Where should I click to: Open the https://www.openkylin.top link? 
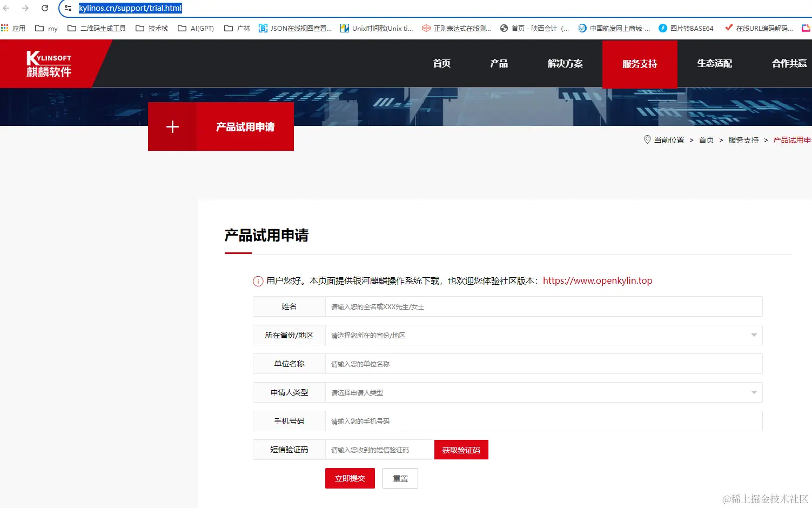[x=598, y=280]
